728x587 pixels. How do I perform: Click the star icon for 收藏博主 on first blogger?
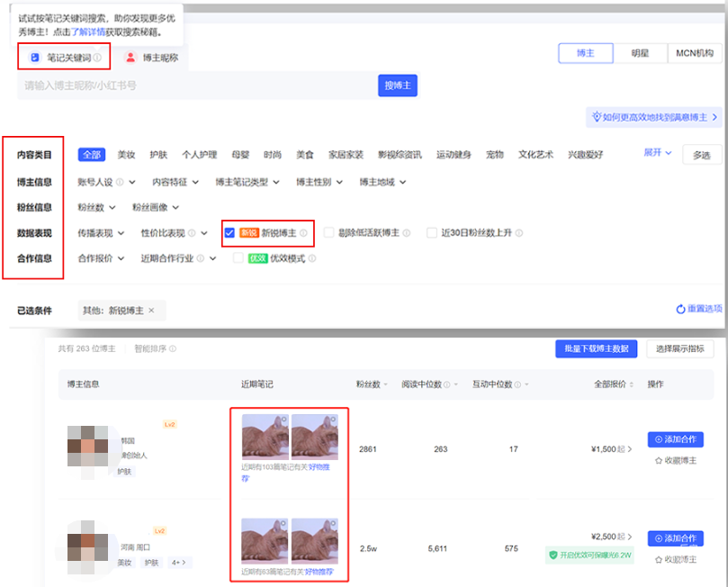click(658, 461)
